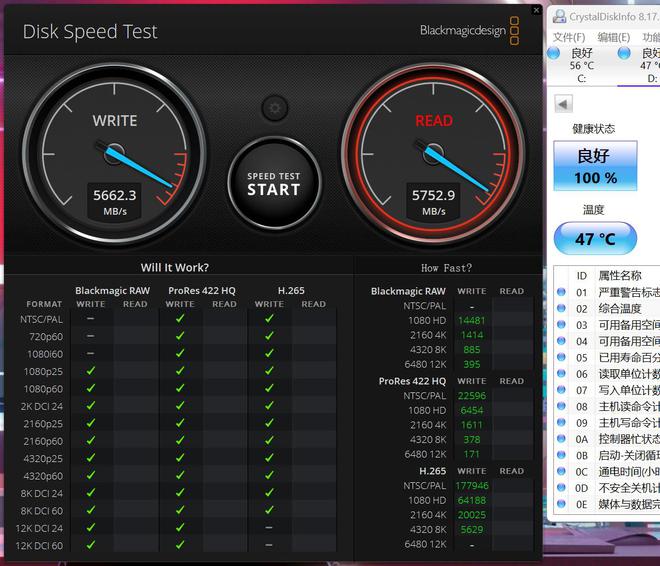660x566 pixels.
Task: Click Blackmagic RAW 6480 12K write value 395
Action: click(x=472, y=364)
